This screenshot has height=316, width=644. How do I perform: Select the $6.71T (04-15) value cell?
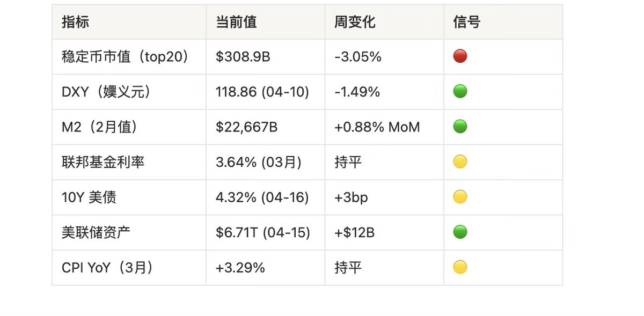262,233
